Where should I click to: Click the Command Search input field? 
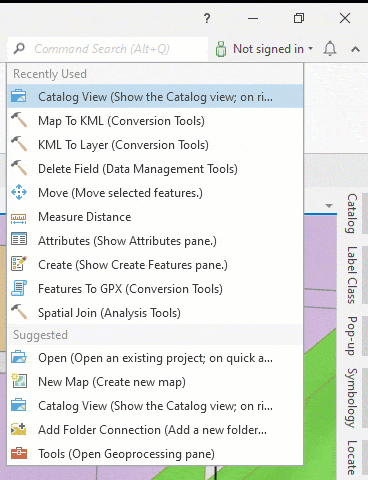[107, 49]
